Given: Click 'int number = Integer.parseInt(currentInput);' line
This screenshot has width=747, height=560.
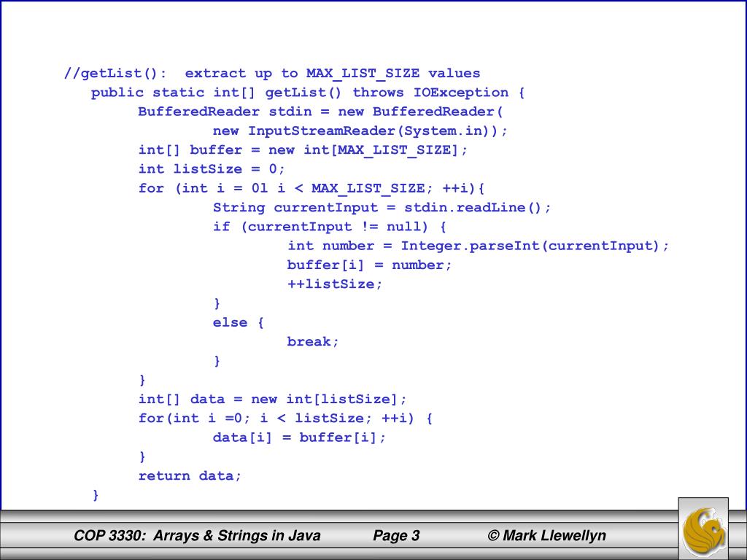Looking at the screenshot, I should coord(478,246).
